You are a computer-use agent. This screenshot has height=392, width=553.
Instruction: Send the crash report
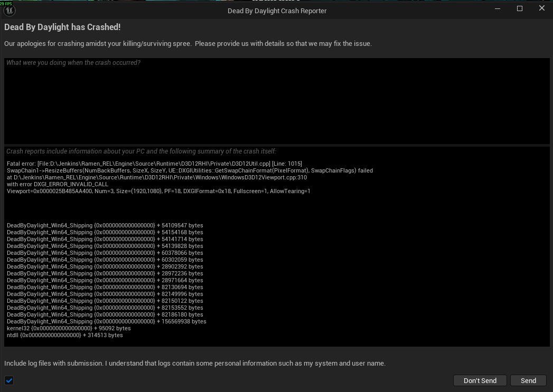(528, 380)
